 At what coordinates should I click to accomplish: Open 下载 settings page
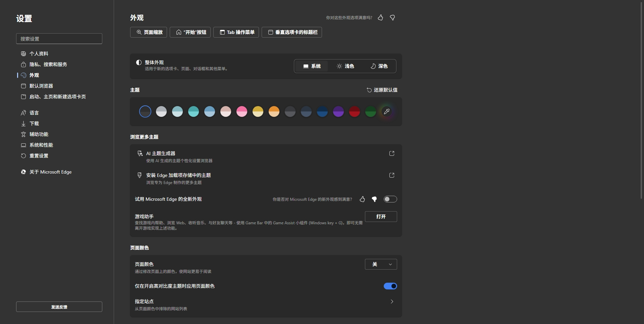[34, 124]
